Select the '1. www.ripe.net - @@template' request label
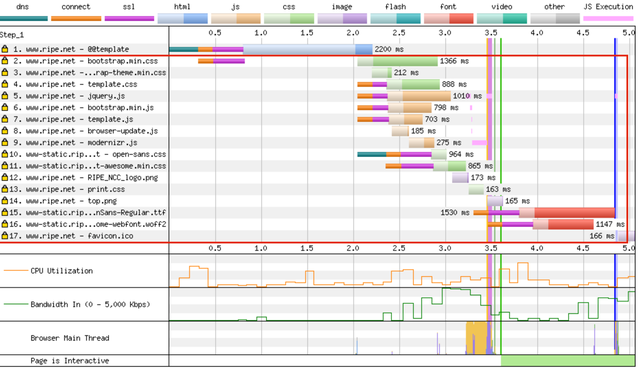The image size is (640, 375). point(71,49)
